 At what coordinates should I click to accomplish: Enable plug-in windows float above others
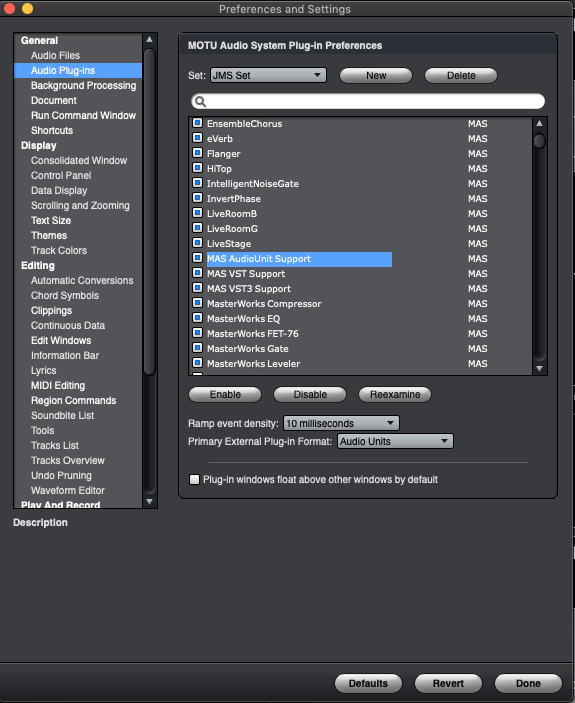(x=194, y=479)
